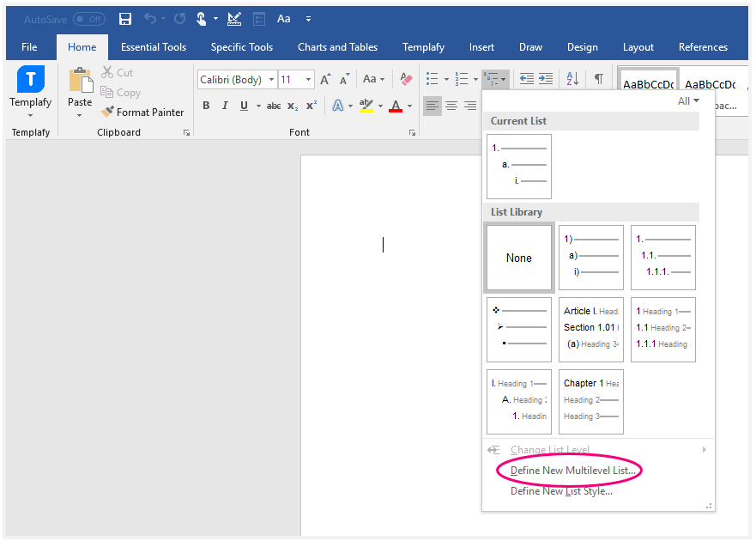The height and width of the screenshot is (547, 756).
Task: Click the Paste clipboard icon
Action: (x=81, y=80)
